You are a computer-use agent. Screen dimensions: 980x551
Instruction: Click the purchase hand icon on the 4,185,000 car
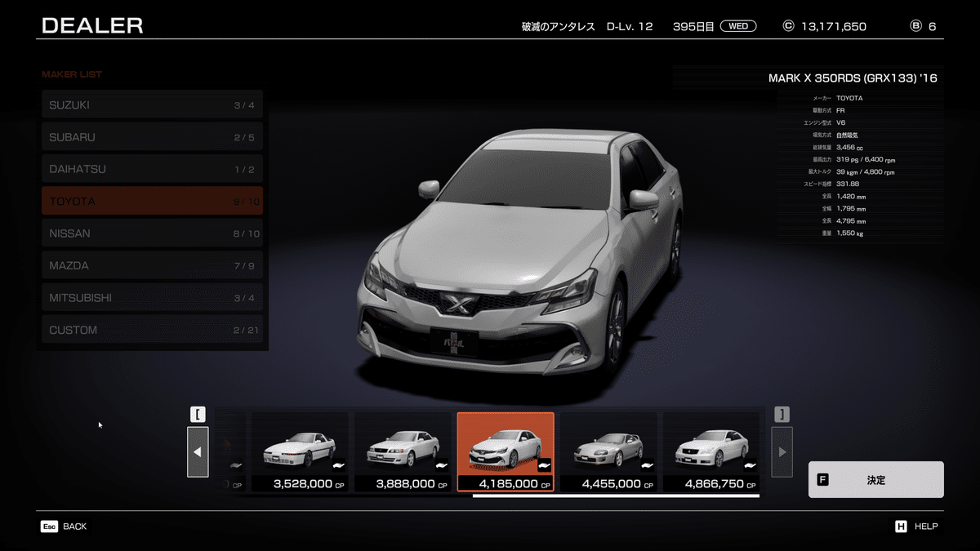coord(545,465)
